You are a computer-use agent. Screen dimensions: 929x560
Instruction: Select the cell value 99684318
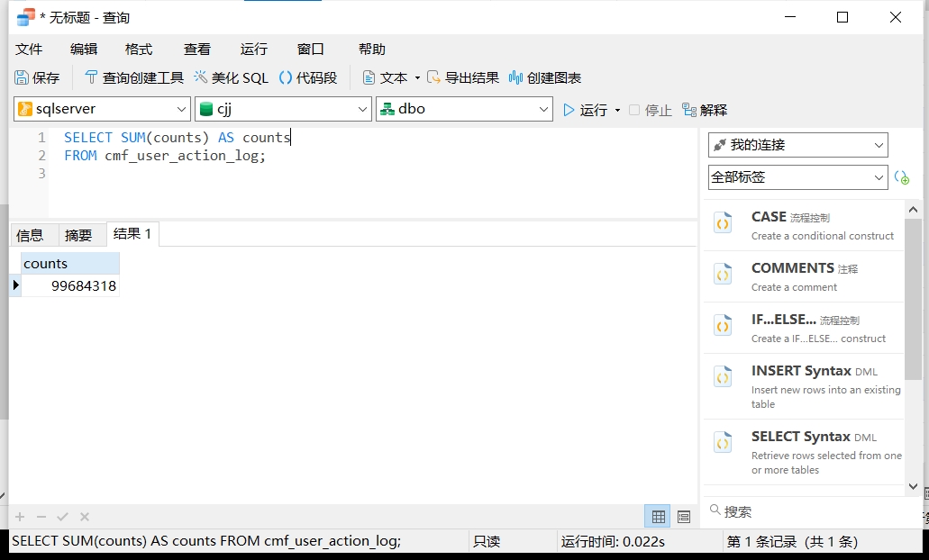tap(70, 286)
